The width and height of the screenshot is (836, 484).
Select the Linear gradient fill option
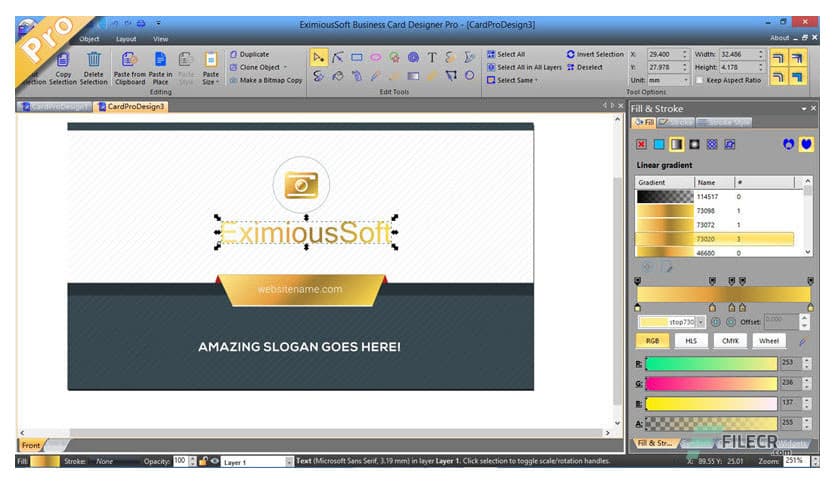(x=677, y=144)
